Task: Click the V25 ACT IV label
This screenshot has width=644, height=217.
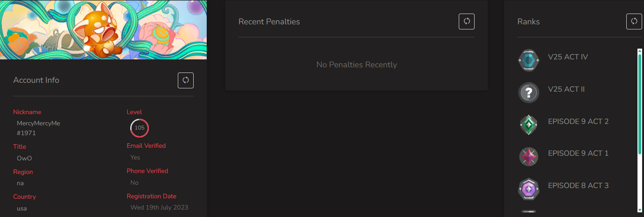Action: (568, 57)
